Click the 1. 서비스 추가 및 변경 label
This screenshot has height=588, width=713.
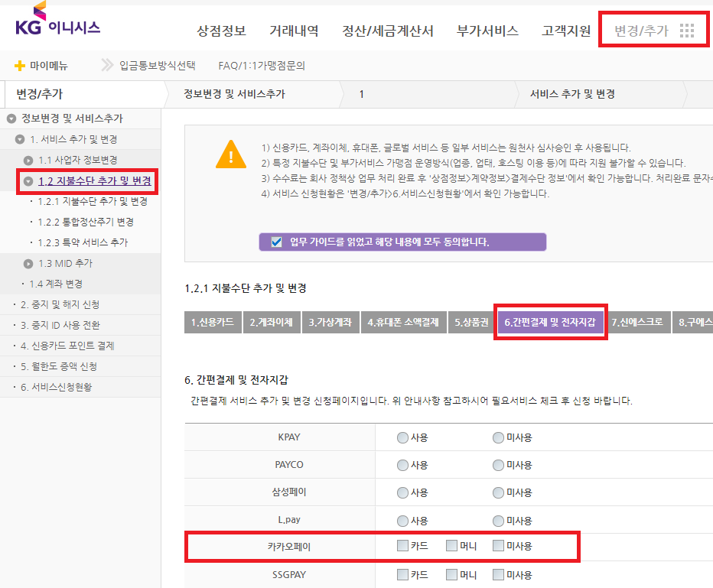coord(73,139)
